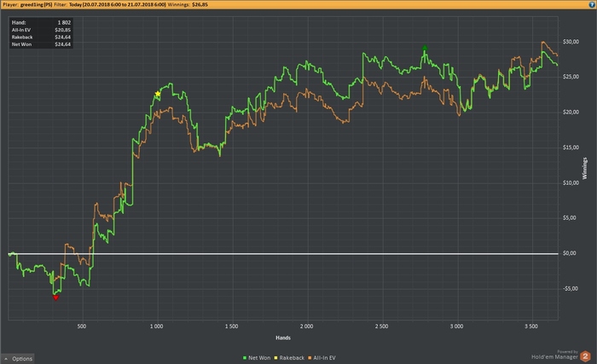Click the vertical Winnings axis title
This screenshot has height=364, width=597.
585,168
